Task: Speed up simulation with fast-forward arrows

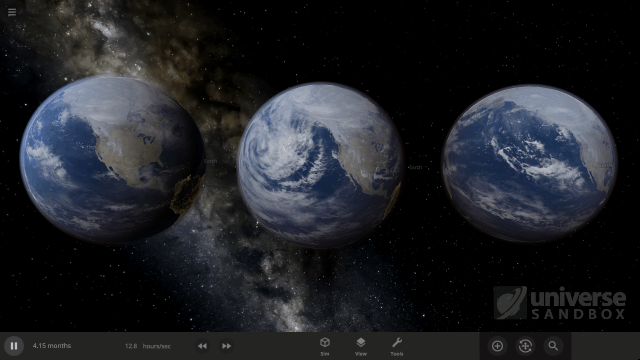Action: click(227, 346)
